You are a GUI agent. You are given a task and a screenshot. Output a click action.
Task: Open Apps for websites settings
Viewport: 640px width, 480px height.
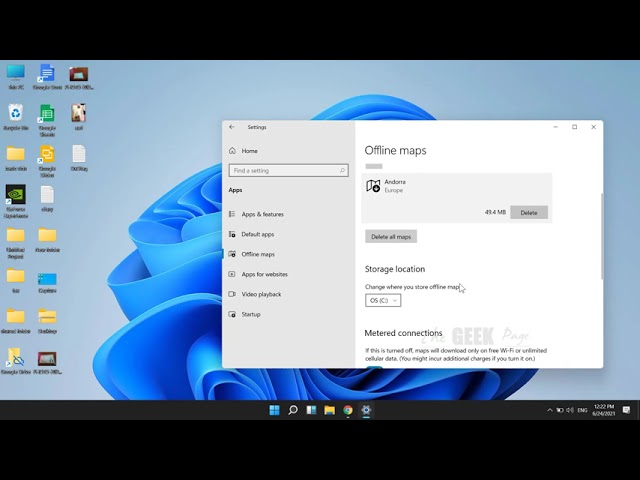tap(264, 274)
